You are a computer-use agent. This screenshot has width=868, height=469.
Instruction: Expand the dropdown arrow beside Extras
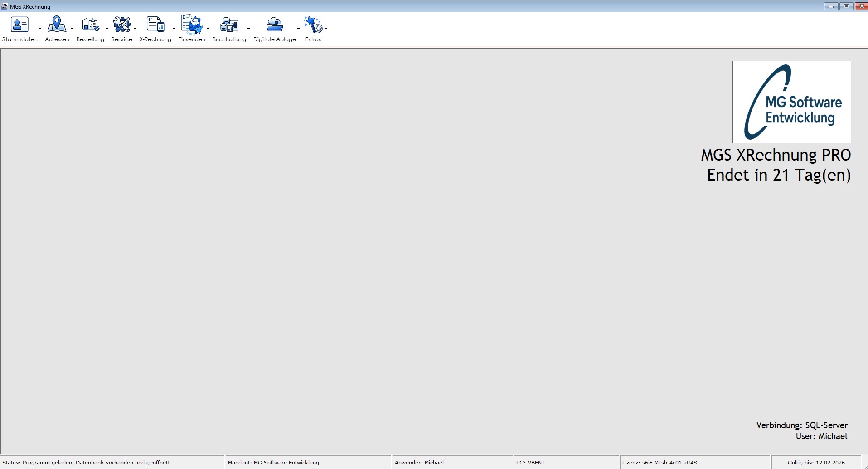tap(326, 29)
